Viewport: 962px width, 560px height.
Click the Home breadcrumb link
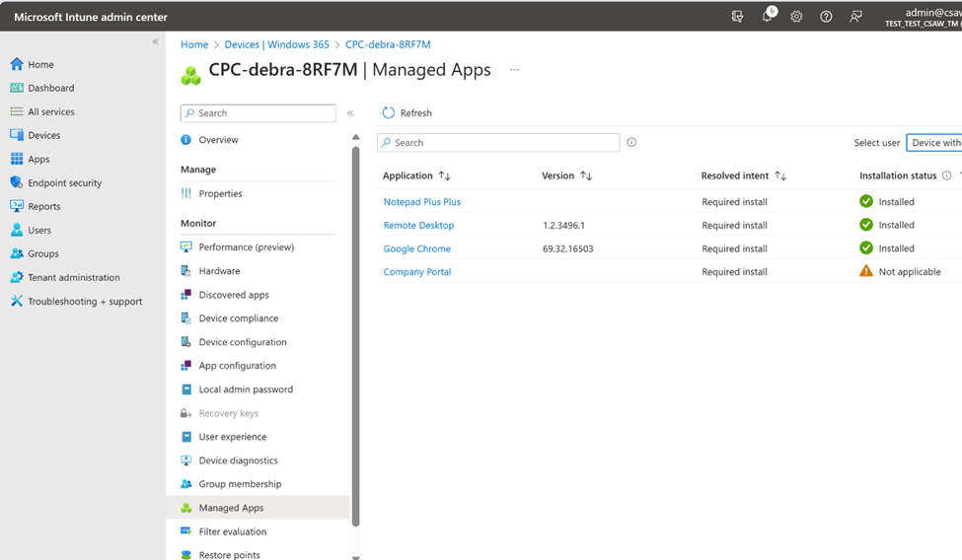click(x=193, y=44)
